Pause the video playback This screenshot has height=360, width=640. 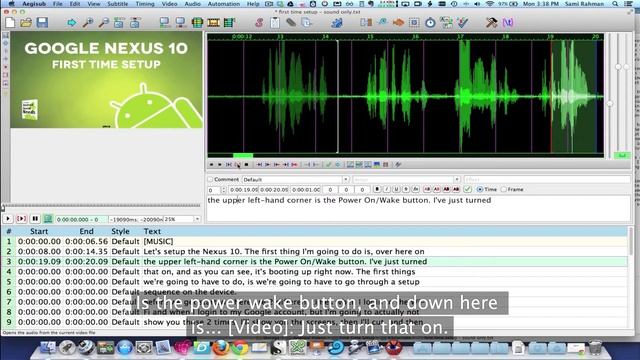35,219
